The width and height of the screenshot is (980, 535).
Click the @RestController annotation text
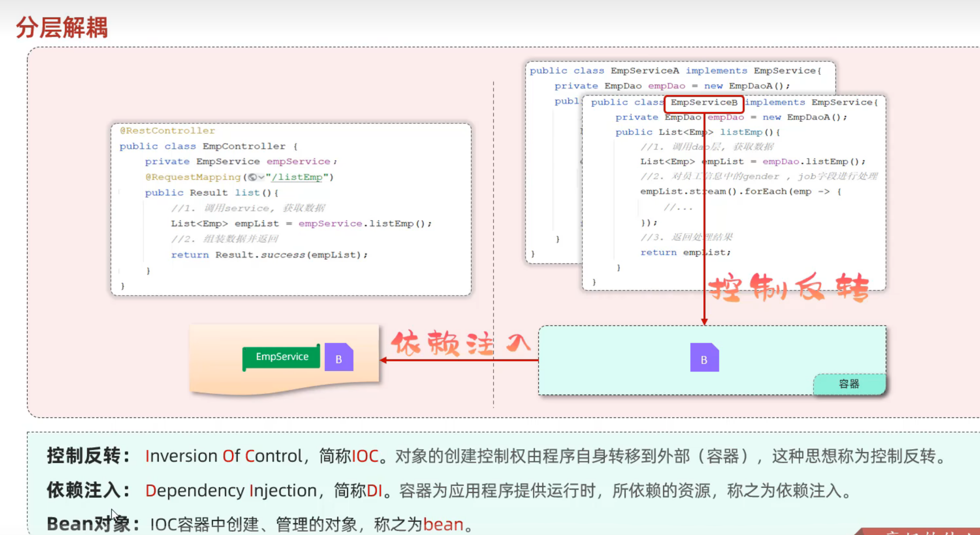click(167, 131)
